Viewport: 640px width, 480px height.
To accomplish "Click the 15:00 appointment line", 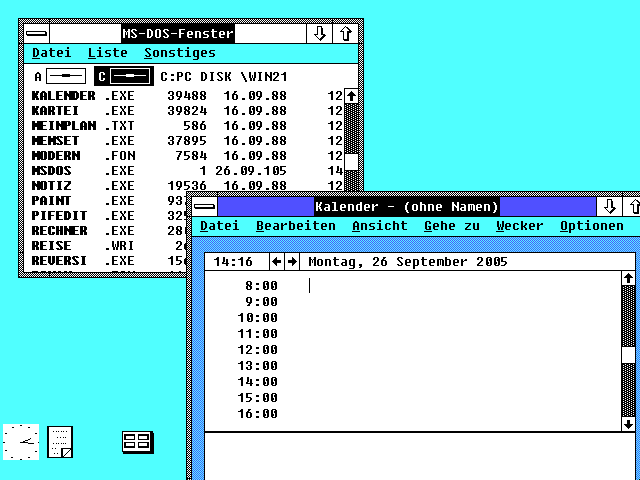I will (x=413, y=398).
